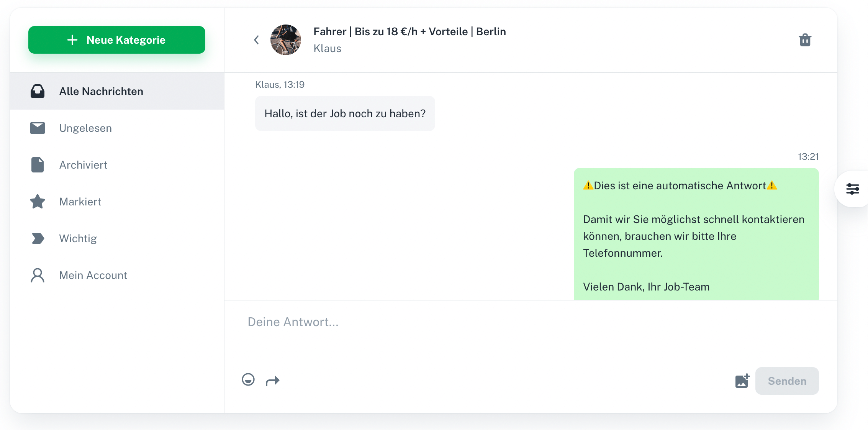
Task: Click the green automatic reply message bubble
Action: (x=696, y=234)
